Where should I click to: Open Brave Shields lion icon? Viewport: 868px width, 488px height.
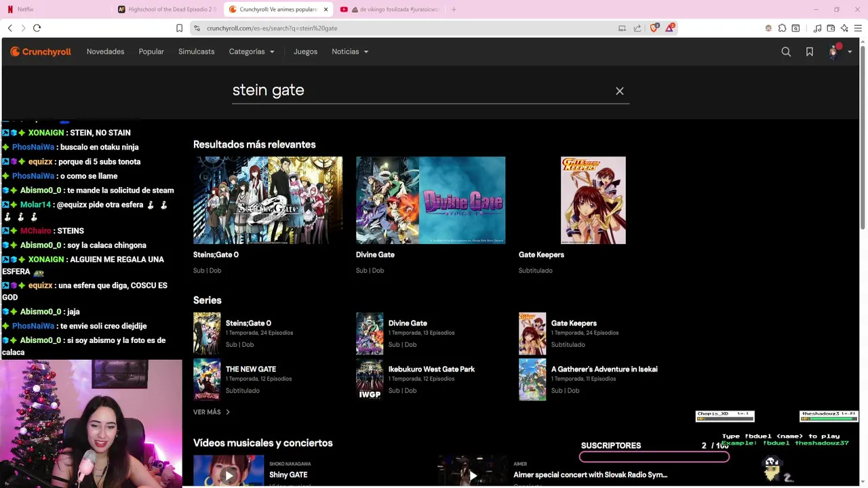(654, 28)
